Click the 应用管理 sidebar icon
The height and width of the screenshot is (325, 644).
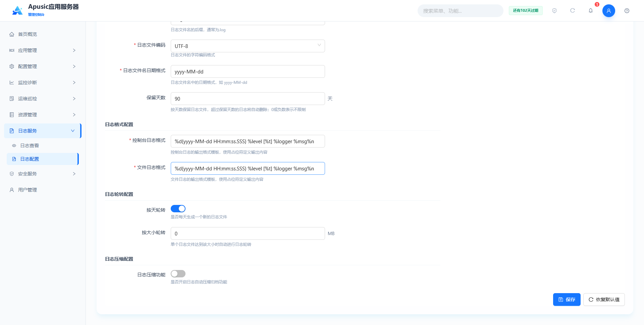tap(12, 50)
